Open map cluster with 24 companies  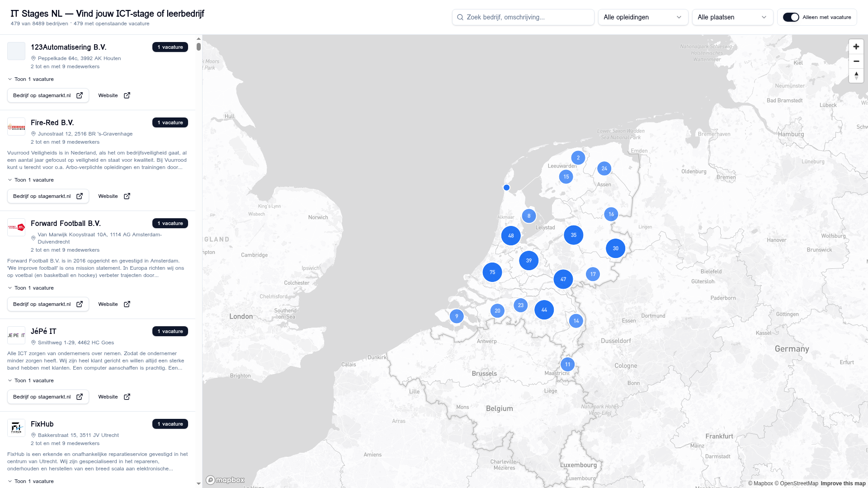point(604,169)
